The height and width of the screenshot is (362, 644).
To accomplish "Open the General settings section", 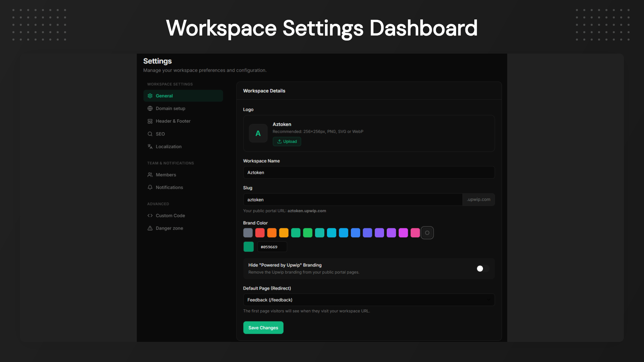I will click(183, 96).
